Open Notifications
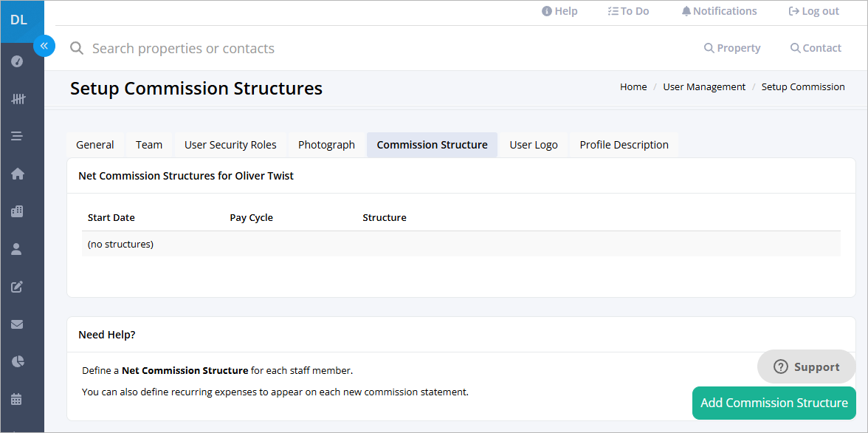This screenshot has height=433, width=868. tap(719, 11)
